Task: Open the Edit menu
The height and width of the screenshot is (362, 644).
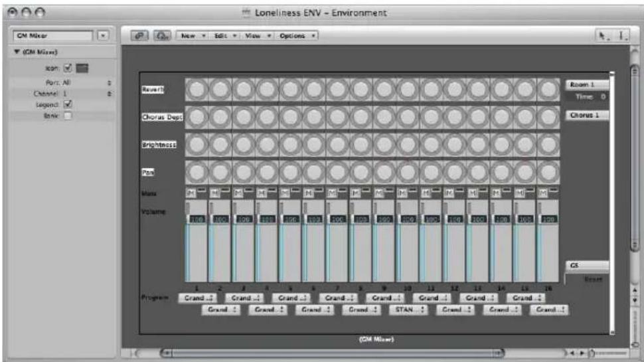Action: 225,36
